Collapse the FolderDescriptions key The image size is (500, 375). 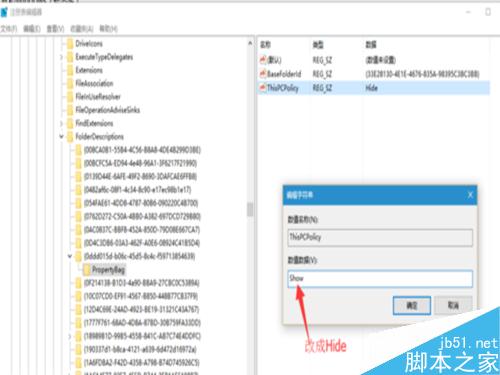tap(61, 137)
